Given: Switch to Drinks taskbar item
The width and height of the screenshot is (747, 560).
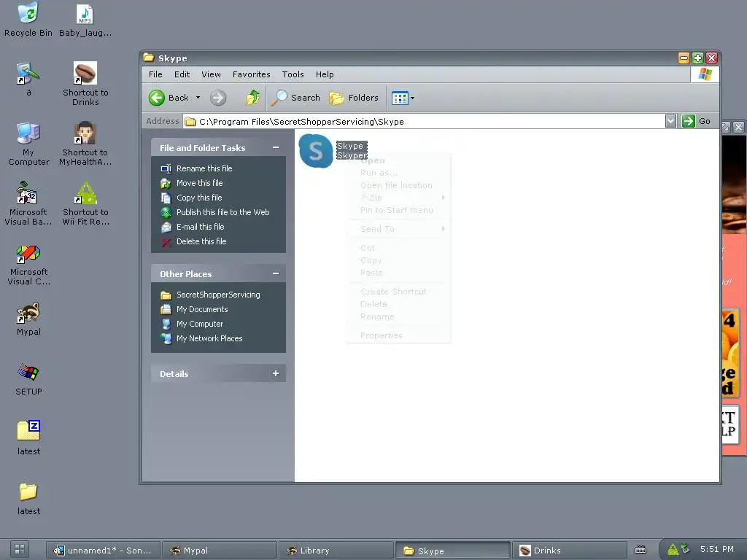Looking at the screenshot, I should pos(569,550).
